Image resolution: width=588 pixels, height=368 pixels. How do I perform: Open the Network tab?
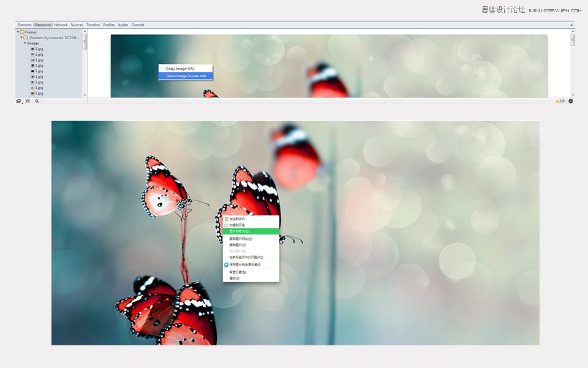click(61, 25)
